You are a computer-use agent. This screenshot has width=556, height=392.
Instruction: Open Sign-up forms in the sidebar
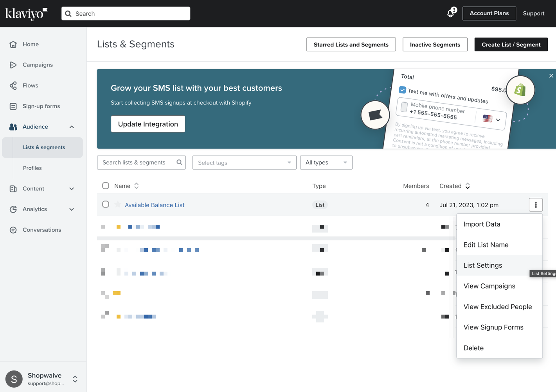41,106
